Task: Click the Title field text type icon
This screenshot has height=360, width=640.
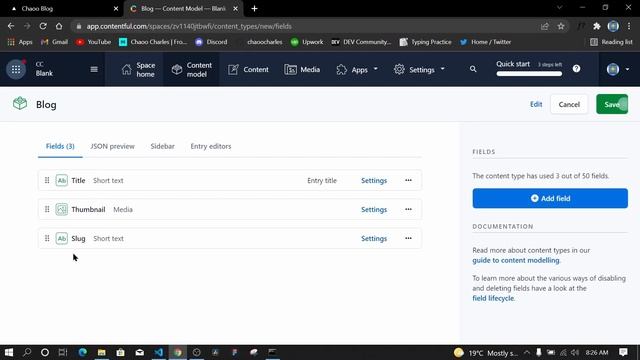Action: point(62,180)
